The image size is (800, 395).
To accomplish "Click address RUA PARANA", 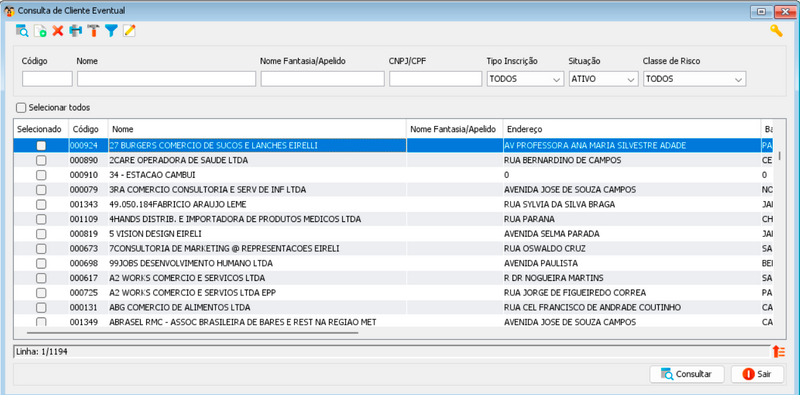I will pos(529,219).
